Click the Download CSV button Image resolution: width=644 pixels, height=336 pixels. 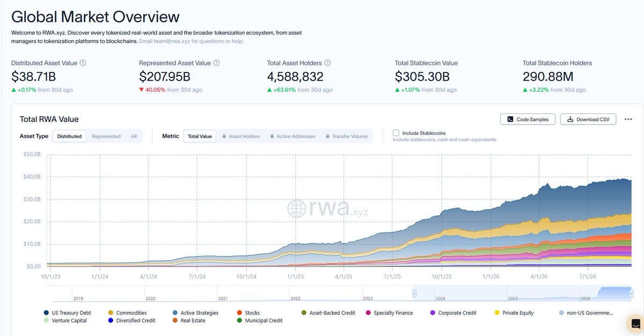click(588, 119)
